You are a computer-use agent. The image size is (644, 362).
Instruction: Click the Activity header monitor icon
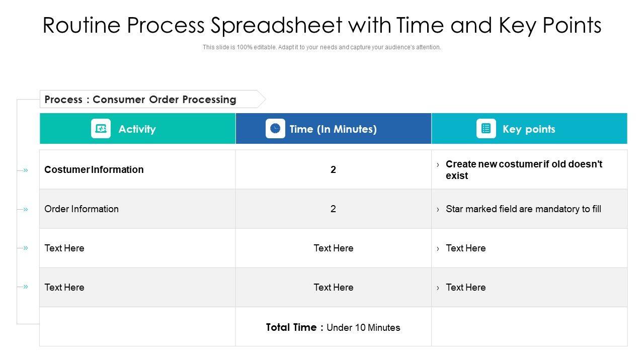coord(101,129)
